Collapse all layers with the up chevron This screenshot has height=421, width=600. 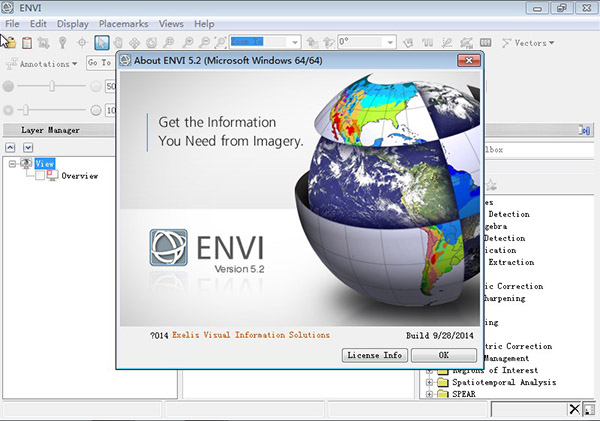(x=10, y=147)
